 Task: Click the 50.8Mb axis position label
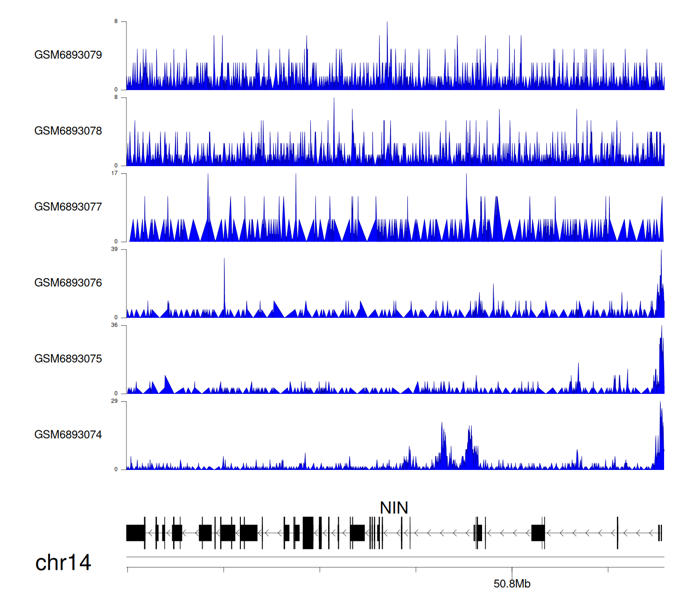pos(512,584)
